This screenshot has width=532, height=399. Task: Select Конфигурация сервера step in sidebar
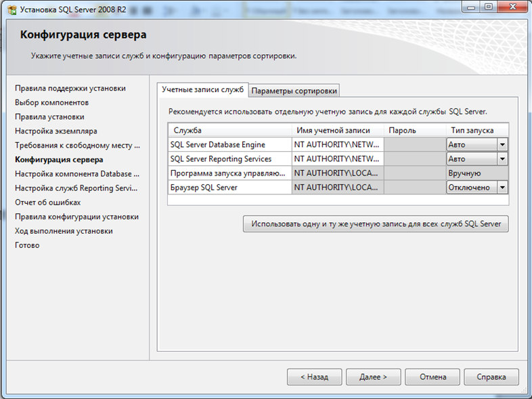59,160
